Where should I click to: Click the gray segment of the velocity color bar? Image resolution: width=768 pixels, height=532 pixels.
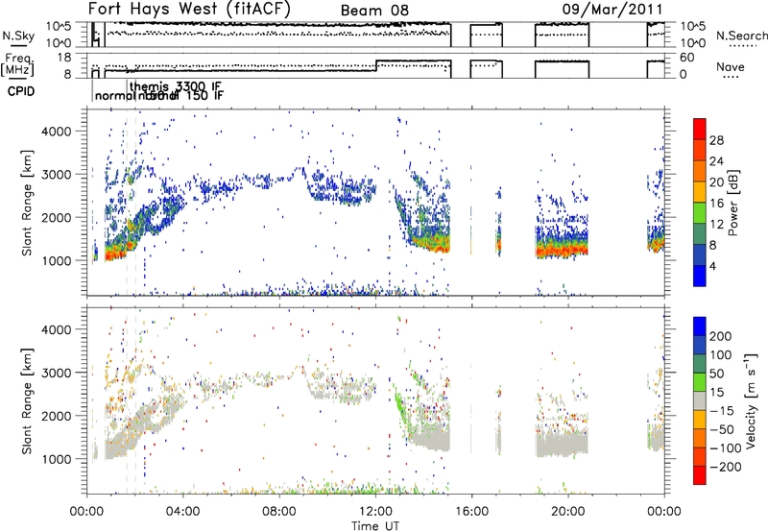coord(700,400)
